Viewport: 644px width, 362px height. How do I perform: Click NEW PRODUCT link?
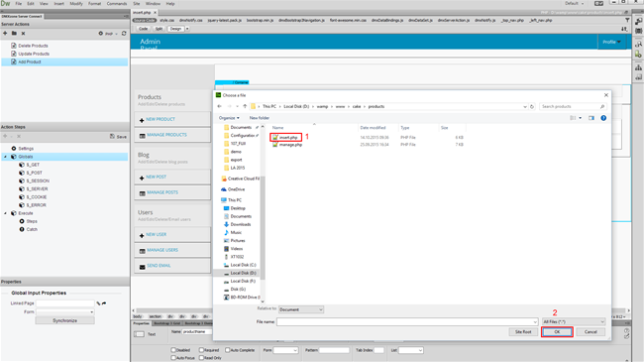[161, 119]
